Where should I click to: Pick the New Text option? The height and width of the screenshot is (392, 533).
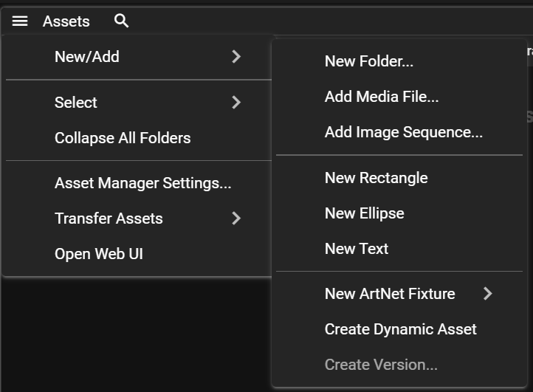[356, 249]
